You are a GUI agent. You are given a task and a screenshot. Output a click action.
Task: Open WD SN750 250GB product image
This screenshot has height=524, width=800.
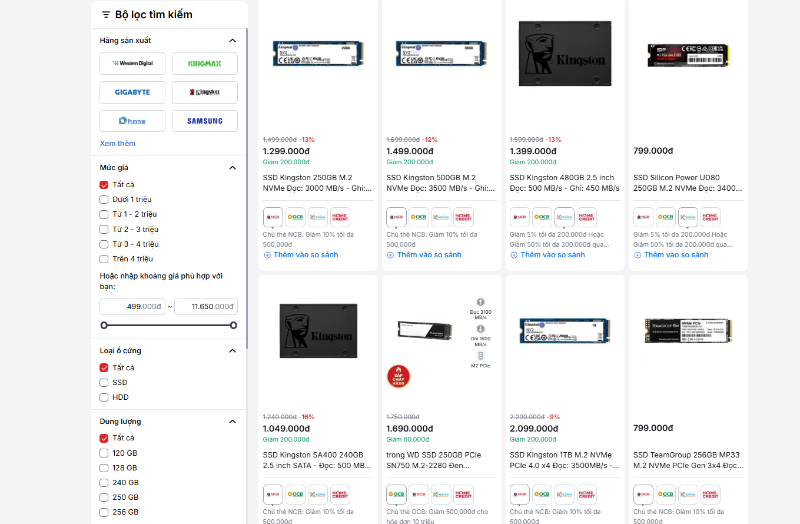pyautogui.click(x=425, y=331)
